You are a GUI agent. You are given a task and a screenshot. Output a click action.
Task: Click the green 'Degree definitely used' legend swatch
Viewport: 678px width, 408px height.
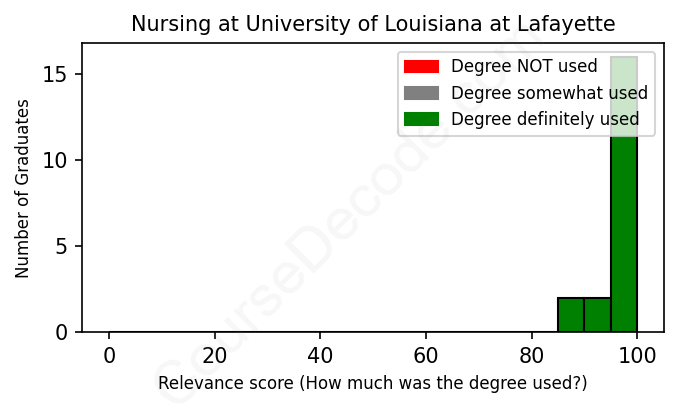421,119
